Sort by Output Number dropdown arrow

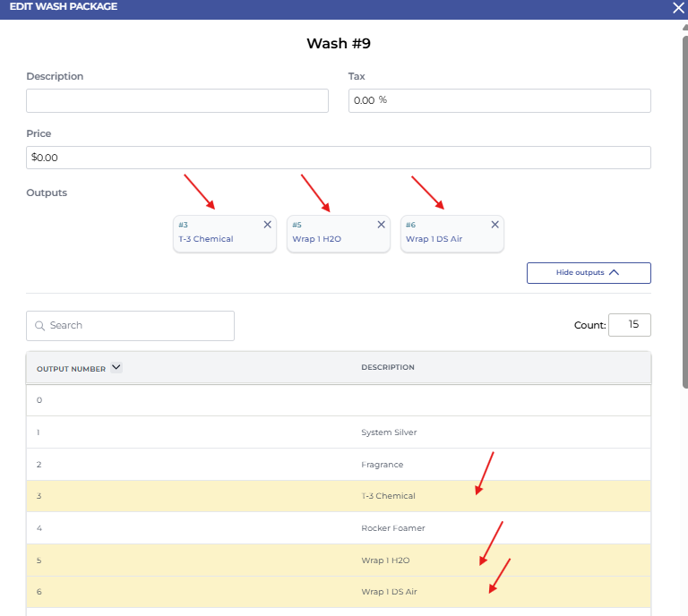click(116, 367)
